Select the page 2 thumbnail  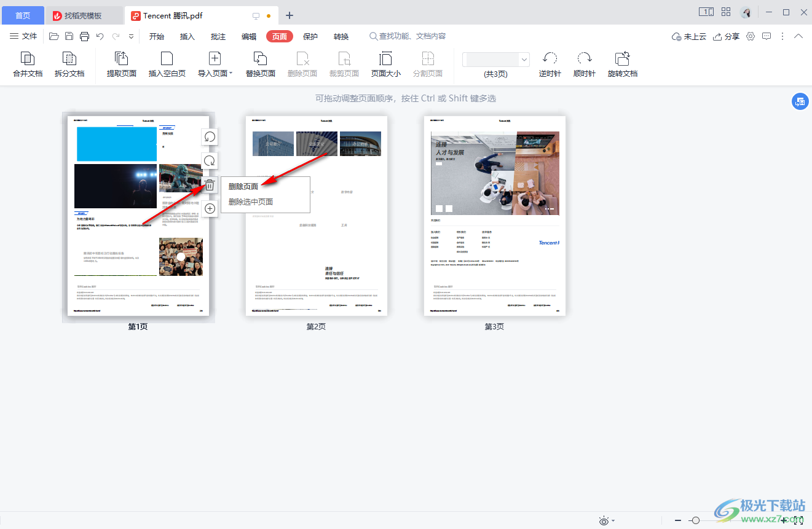(317, 216)
